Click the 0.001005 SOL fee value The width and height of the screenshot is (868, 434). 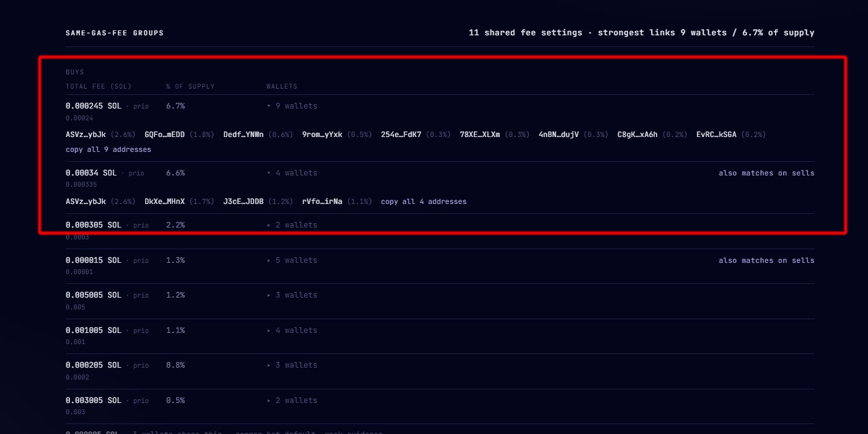pyautogui.click(x=94, y=330)
